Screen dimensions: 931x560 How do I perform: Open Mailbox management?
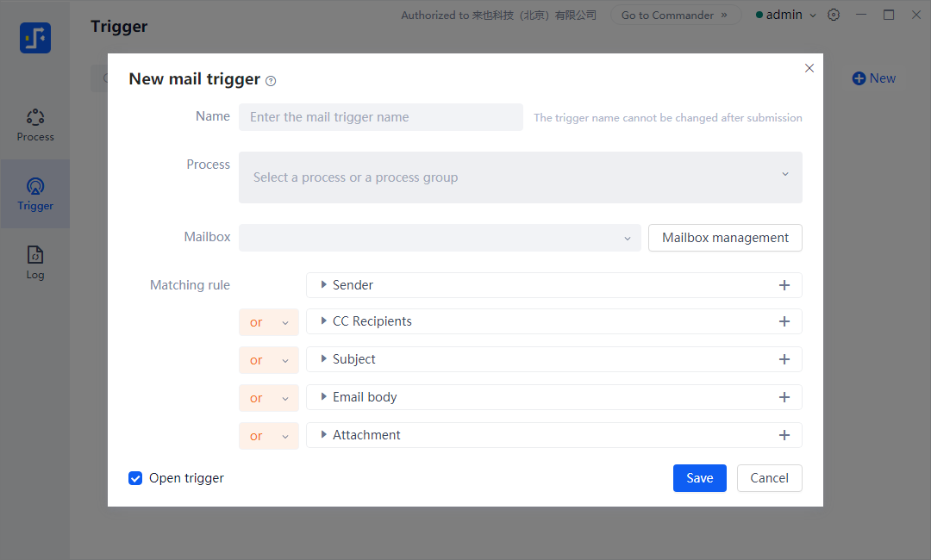coord(725,238)
